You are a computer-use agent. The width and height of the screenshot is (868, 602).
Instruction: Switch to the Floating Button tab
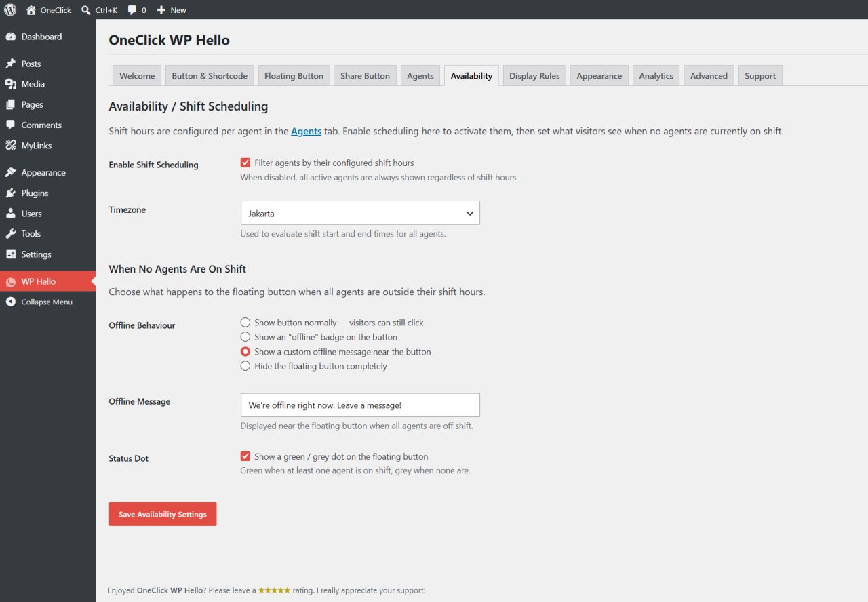[294, 76]
